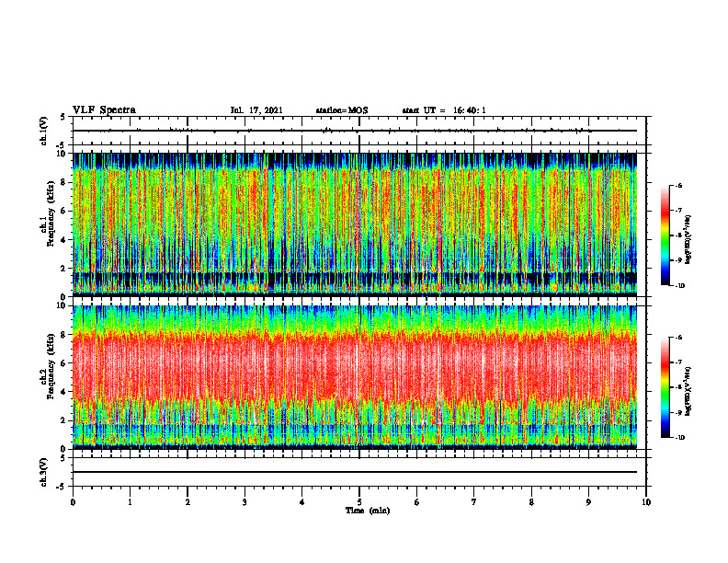This screenshot has height=563, width=728.
Task: Click the "5" volt tick on ch.1(V) axis
Action: coord(63,117)
